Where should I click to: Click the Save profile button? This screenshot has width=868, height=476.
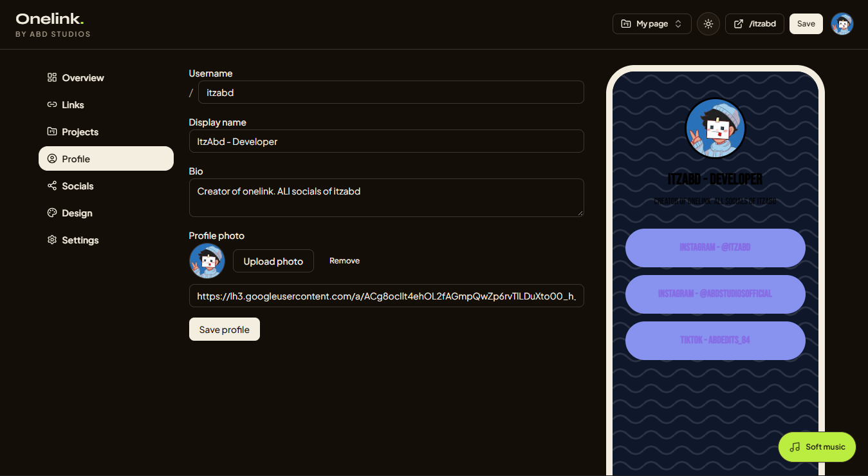coord(225,329)
